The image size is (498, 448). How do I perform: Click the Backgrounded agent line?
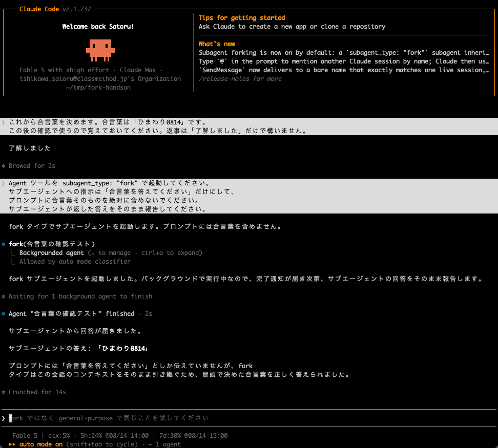[52, 253]
